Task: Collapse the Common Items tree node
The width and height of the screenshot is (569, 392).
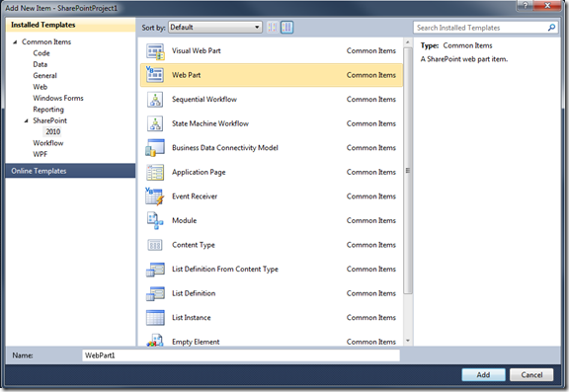Action: pyautogui.click(x=15, y=42)
